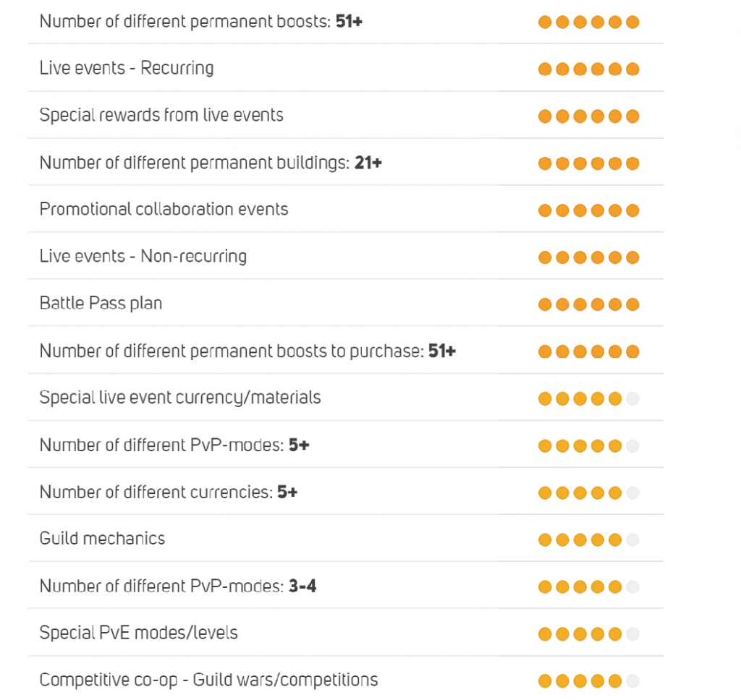Click 'Number of different permanent boosts: 51+' row

[200, 22]
